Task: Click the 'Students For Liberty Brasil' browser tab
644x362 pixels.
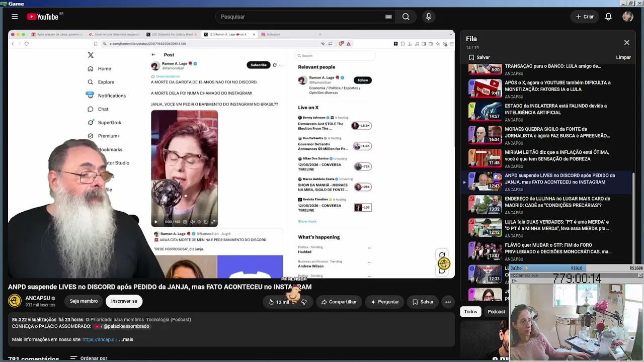Action: [171, 34]
